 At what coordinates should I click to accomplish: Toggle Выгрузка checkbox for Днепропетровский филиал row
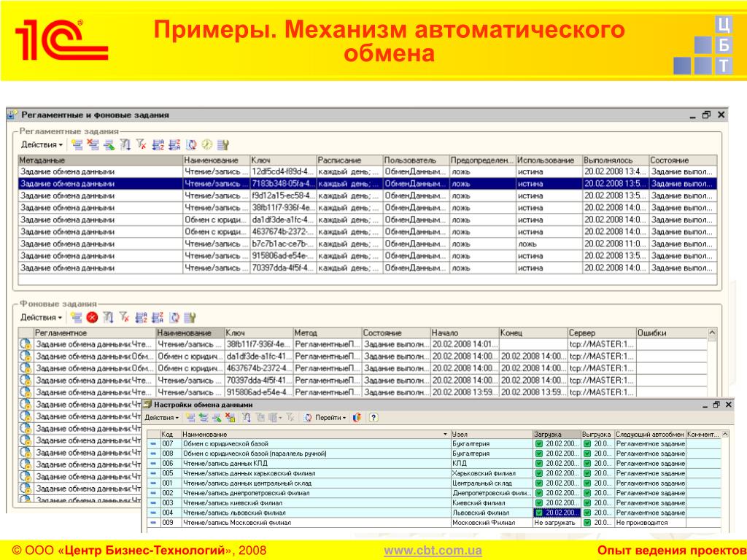pyautogui.click(x=587, y=494)
